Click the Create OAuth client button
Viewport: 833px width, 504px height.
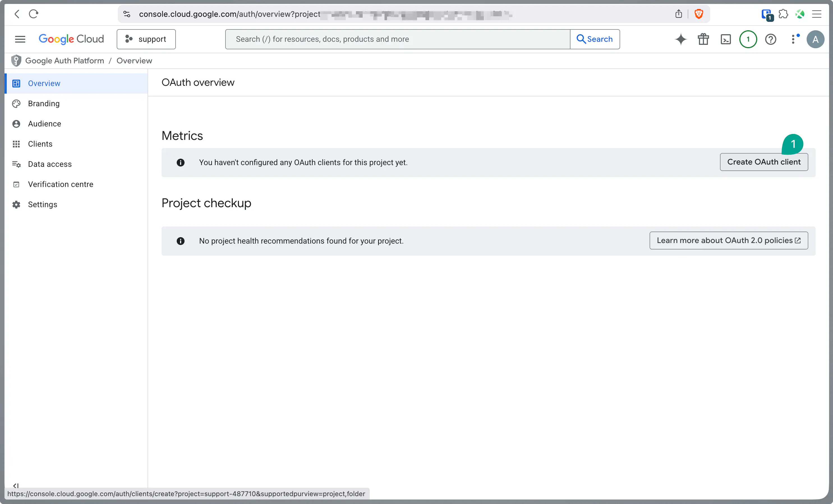pos(764,162)
